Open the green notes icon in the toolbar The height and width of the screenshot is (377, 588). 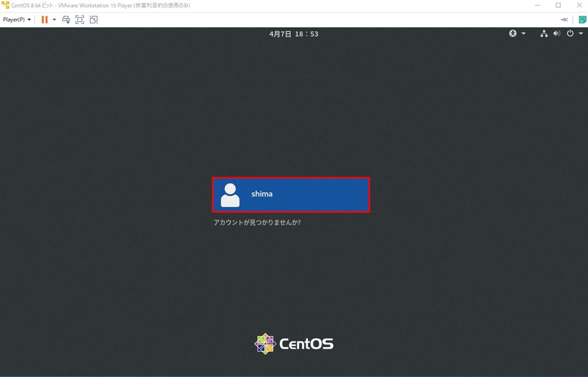click(583, 20)
